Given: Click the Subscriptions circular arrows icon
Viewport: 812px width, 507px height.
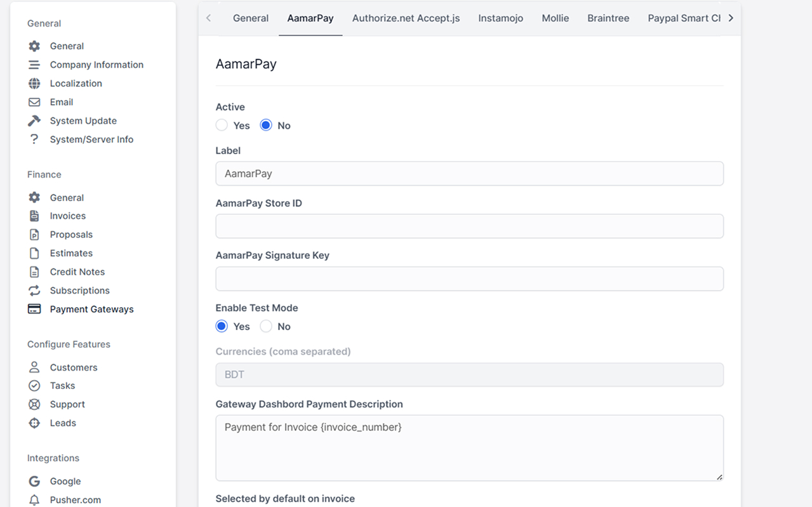Looking at the screenshot, I should pos(34,290).
